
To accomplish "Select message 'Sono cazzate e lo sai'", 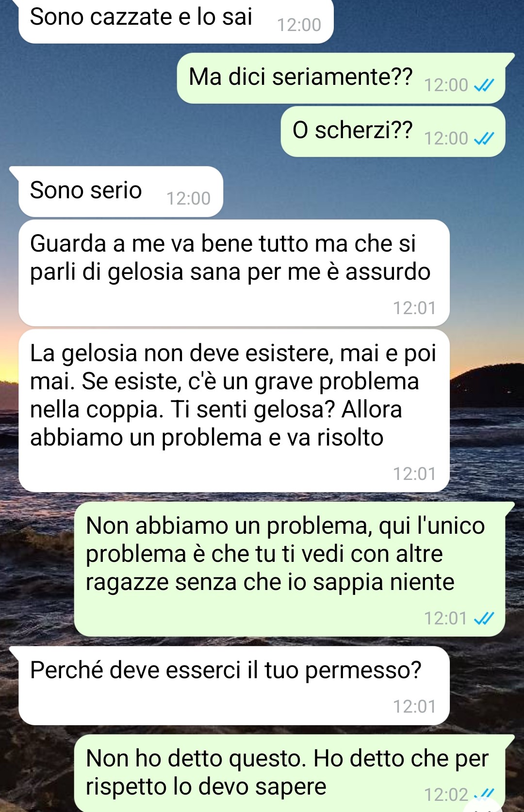I will click(x=176, y=21).
